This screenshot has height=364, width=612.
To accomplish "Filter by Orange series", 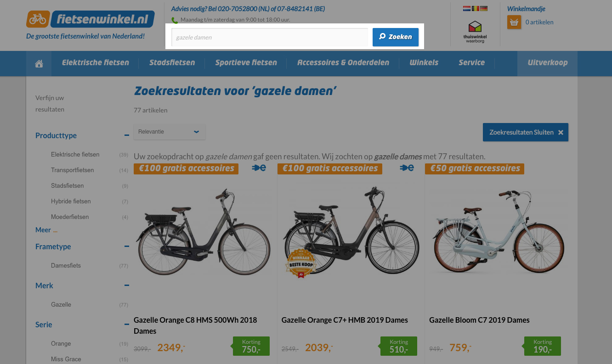I will (61, 344).
